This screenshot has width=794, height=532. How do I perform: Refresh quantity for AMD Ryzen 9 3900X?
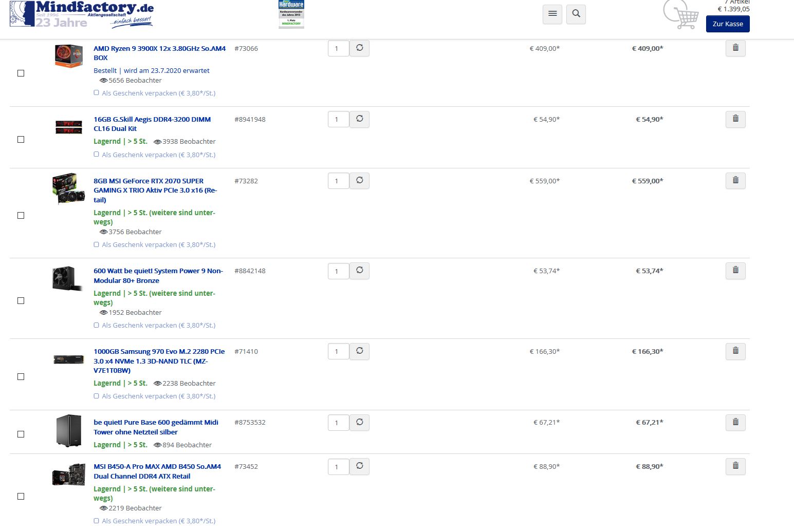(x=360, y=48)
